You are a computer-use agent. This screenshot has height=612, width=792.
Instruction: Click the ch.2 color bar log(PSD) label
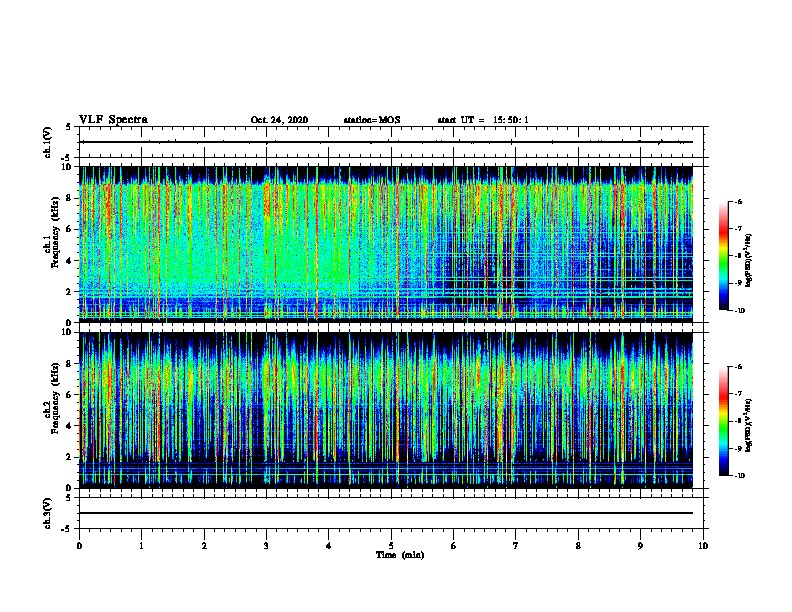click(749, 425)
